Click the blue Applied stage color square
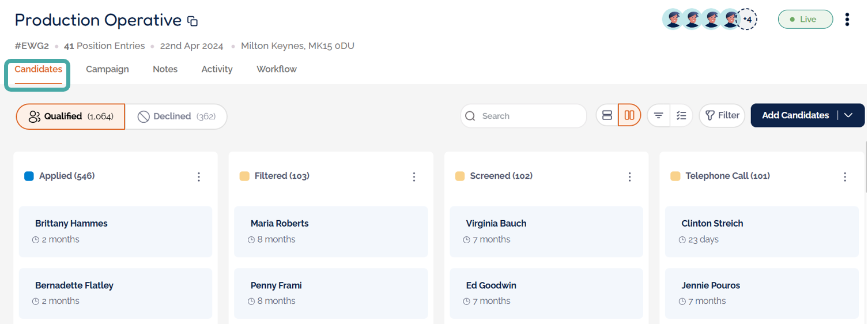 click(29, 176)
